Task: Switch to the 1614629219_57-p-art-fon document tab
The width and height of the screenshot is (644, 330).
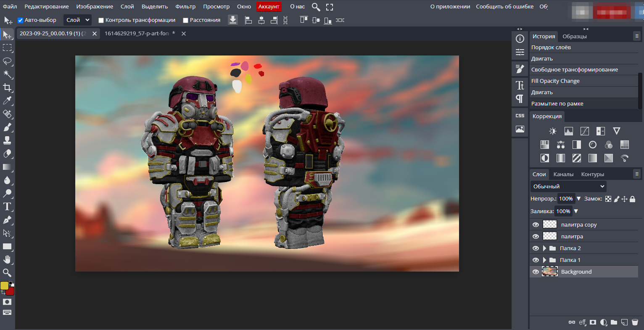Action: (x=140, y=34)
